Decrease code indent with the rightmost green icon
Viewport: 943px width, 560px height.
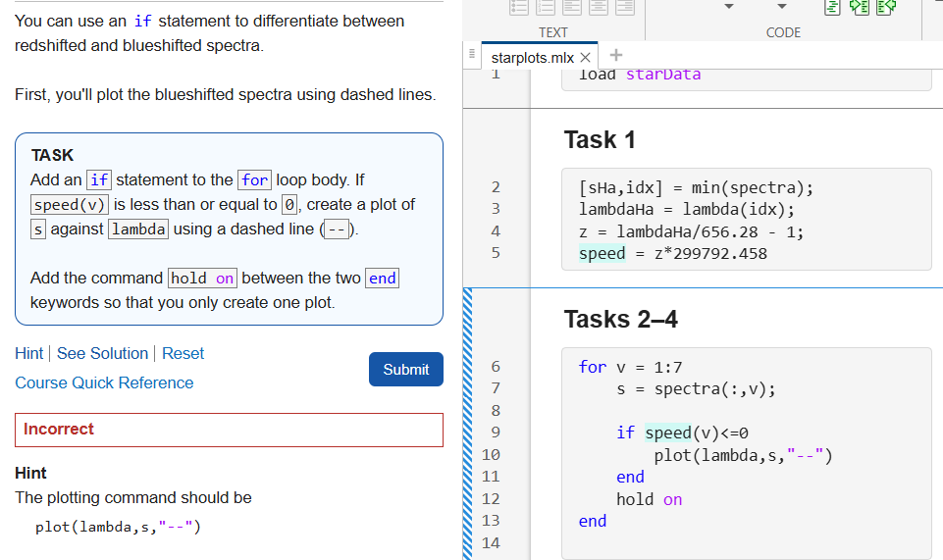click(888, 7)
